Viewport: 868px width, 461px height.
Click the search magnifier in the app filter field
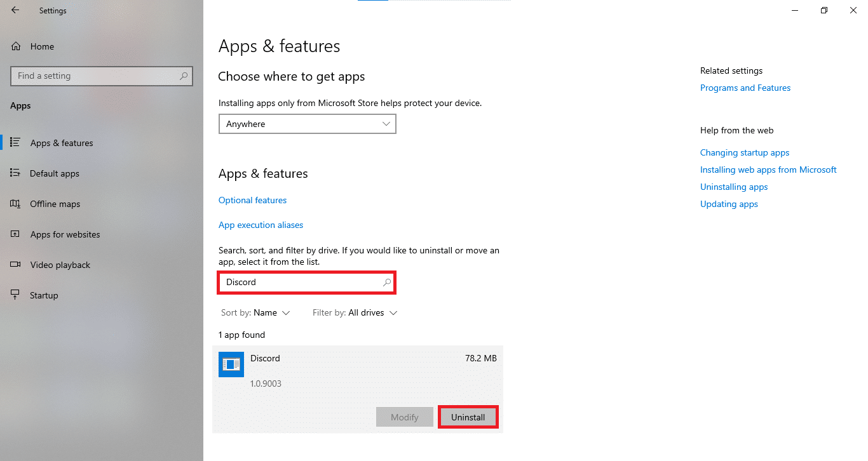(387, 281)
